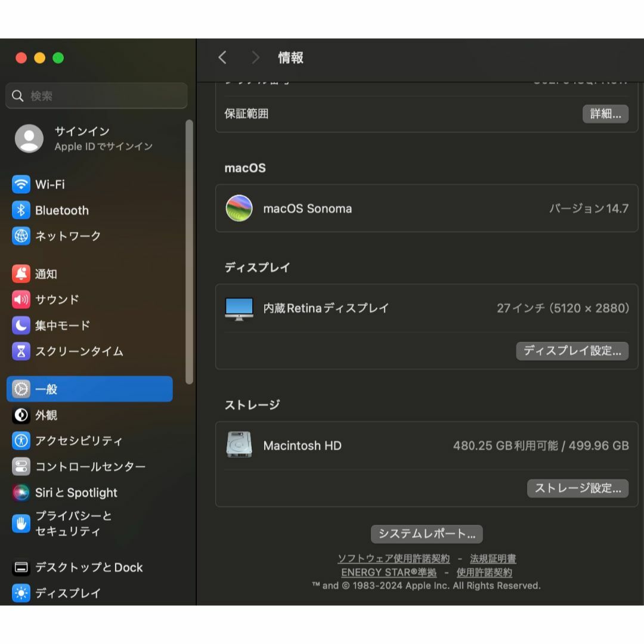
Task: Click the macOS Sonoma logo icon
Action: [x=239, y=208]
